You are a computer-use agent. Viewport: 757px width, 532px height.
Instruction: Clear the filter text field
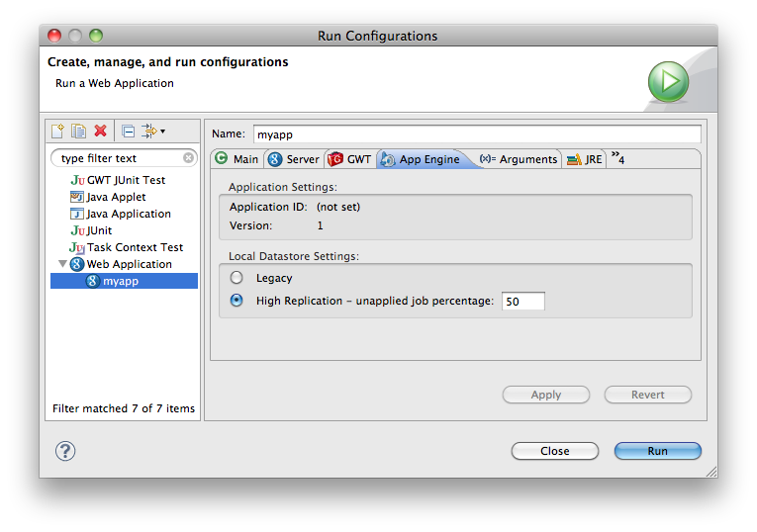point(188,158)
